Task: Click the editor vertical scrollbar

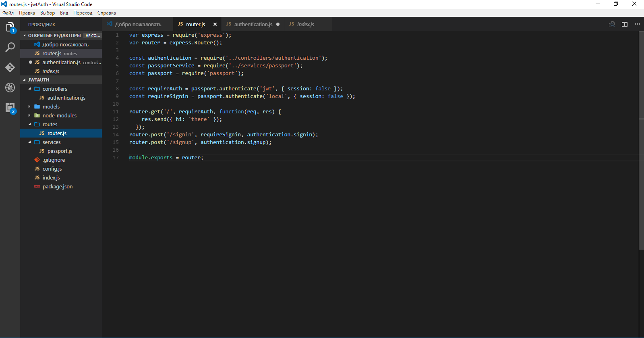Action: point(641,140)
